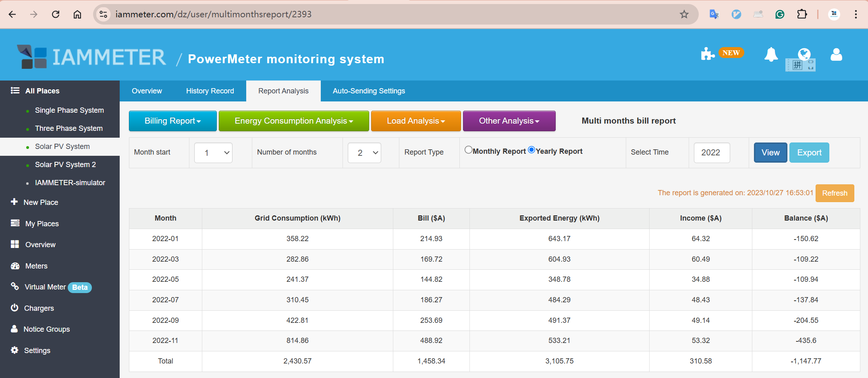This screenshot has width=868, height=378.
Task: Open the Month start dropdown
Action: [x=213, y=153]
